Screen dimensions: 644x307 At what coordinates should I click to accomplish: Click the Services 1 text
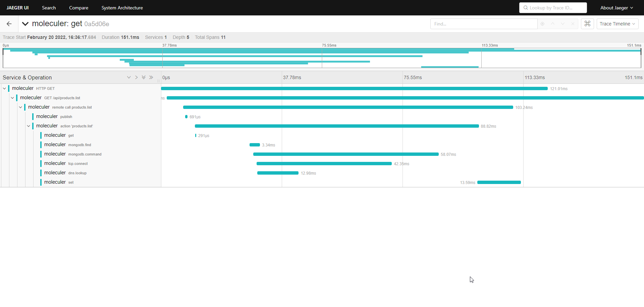pyautogui.click(x=156, y=37)
